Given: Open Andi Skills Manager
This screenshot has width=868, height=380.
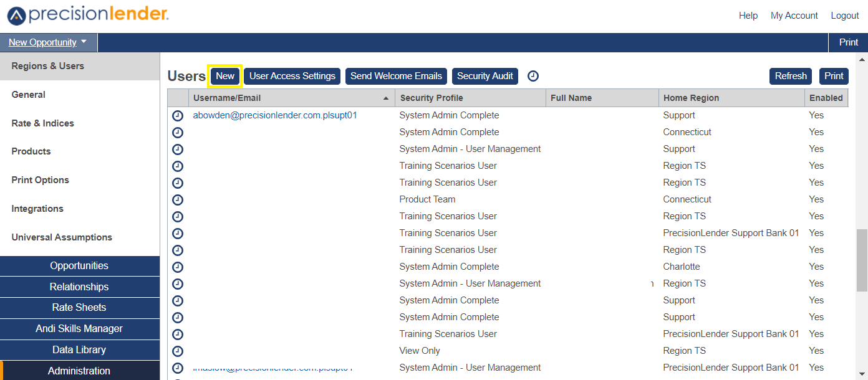Looking at the screenshot, I should (x=80, y=329).
